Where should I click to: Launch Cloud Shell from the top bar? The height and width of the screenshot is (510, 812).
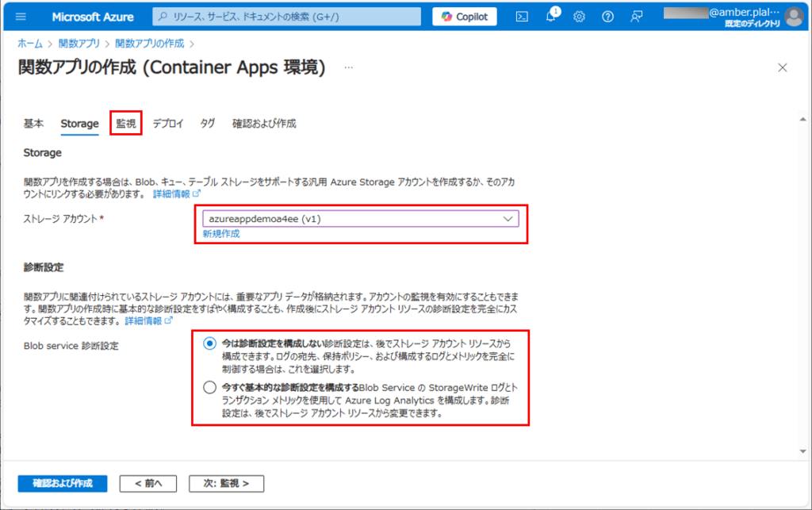point(522,17)
